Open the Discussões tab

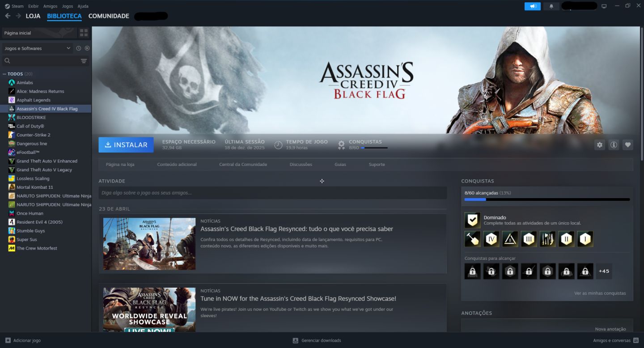301,165
